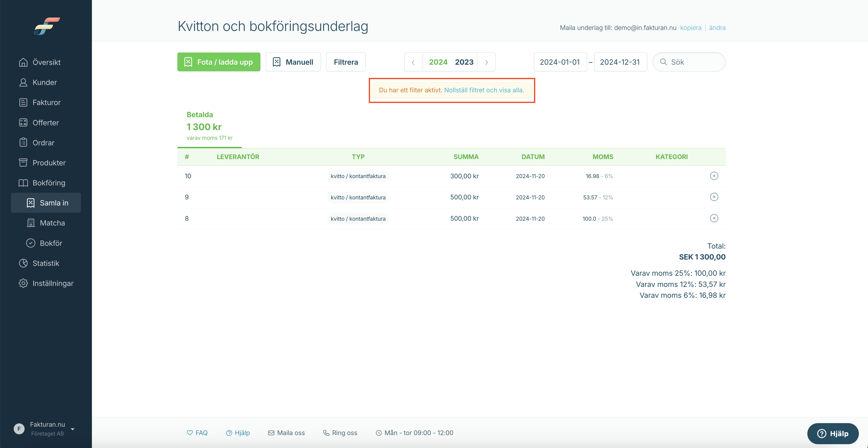Open Översikt from the house icon
The height and width of the screenshot is (448, 868).
point(23,62)
